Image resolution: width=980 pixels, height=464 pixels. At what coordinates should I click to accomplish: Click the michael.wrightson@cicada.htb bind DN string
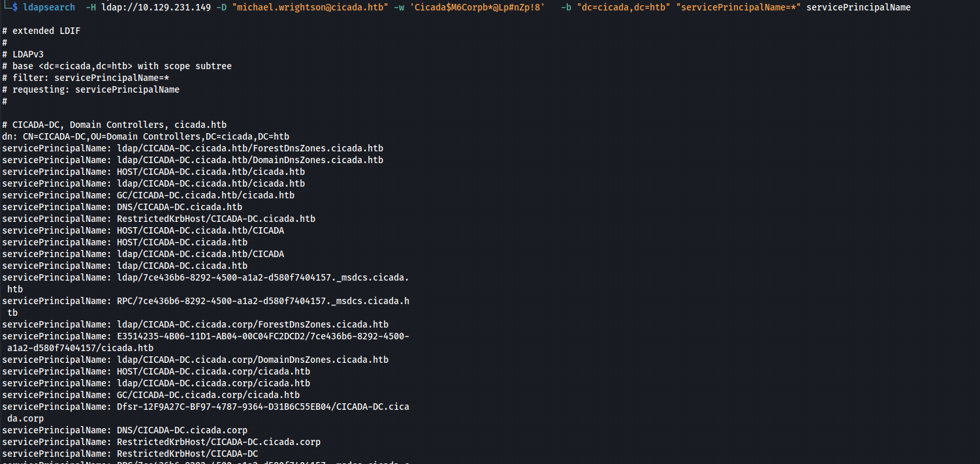pos(310,7)
